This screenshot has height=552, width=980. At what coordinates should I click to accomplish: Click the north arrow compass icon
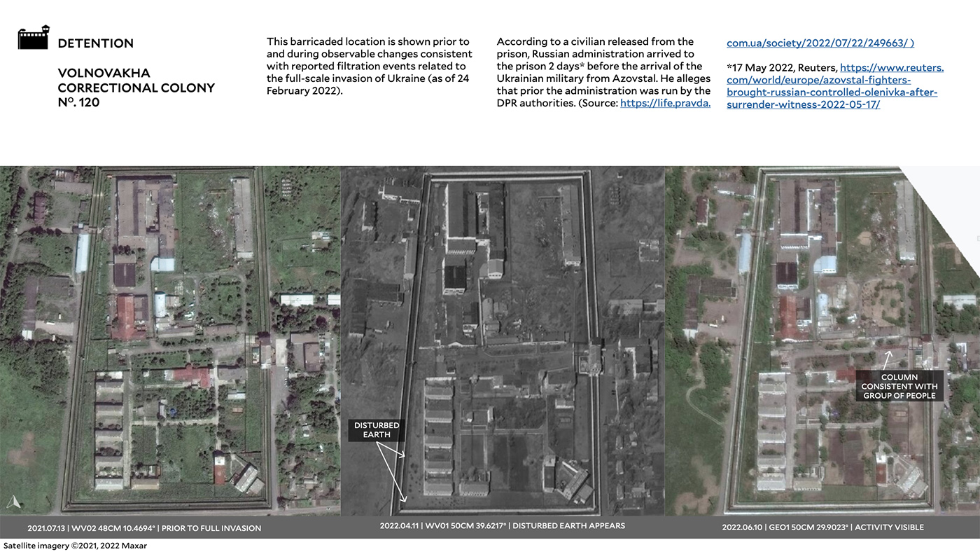click(13, 502)
